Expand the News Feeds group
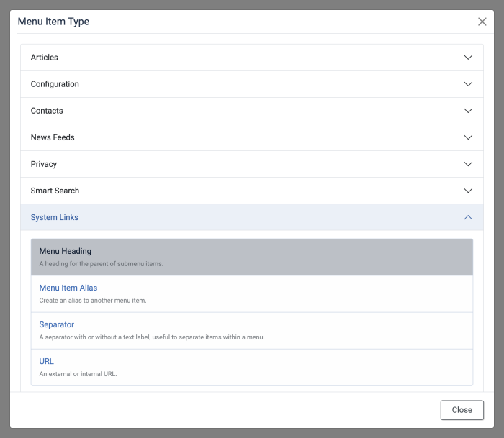The height and width of the screenshot is (438, 504). click(53, 137)
